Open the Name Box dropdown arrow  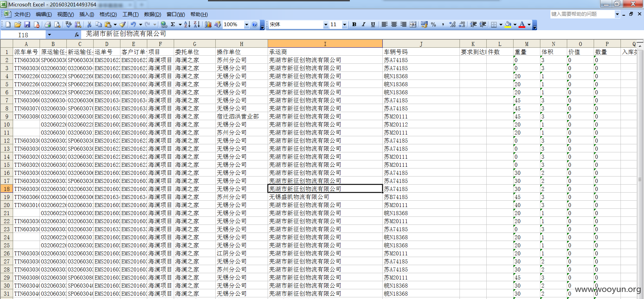click(x=49, y=35)
